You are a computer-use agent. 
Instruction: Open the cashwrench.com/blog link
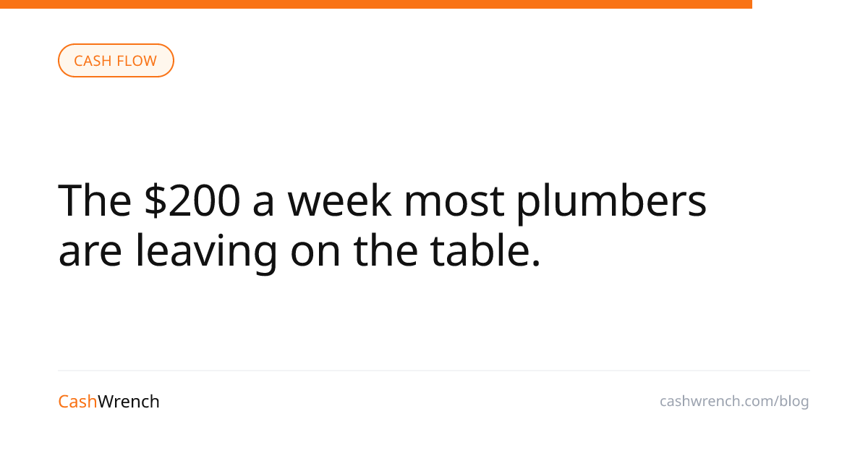733,401
